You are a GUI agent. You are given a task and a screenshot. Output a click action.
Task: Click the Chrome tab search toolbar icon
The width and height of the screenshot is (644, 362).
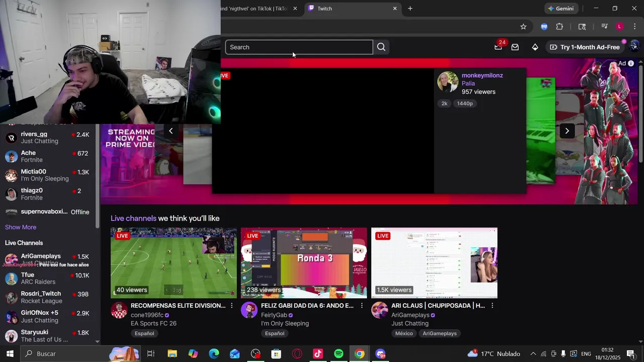[582, 27]
